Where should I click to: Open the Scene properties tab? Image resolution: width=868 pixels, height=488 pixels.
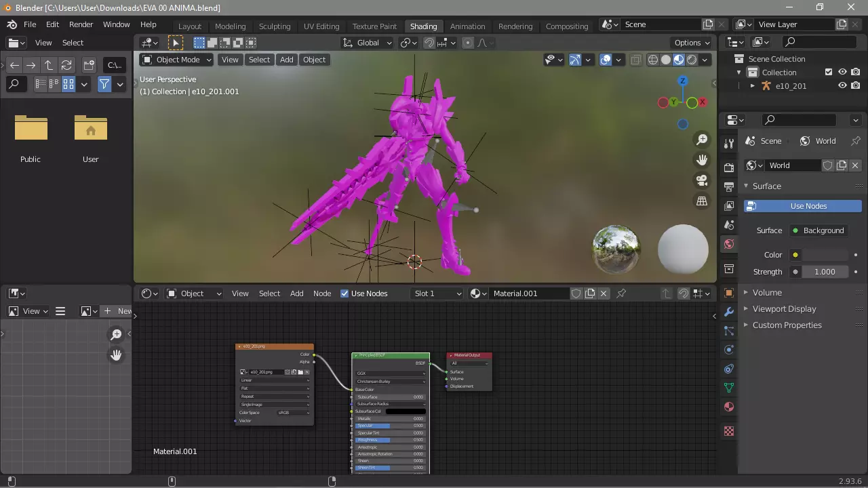coord(729,224)
